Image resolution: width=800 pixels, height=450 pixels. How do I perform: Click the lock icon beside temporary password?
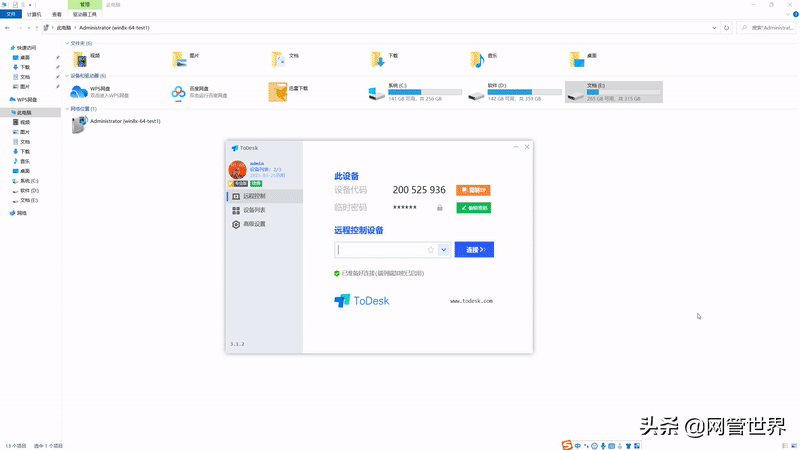click(439, 208)
